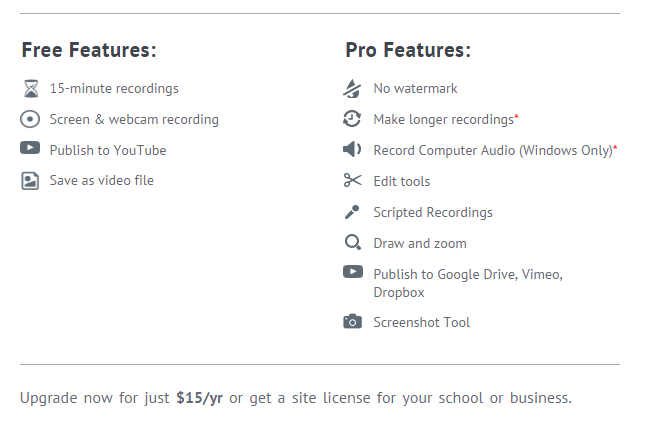
Task: Click the magnifier icon for Draw and zoom
Action: click(353, 242)
